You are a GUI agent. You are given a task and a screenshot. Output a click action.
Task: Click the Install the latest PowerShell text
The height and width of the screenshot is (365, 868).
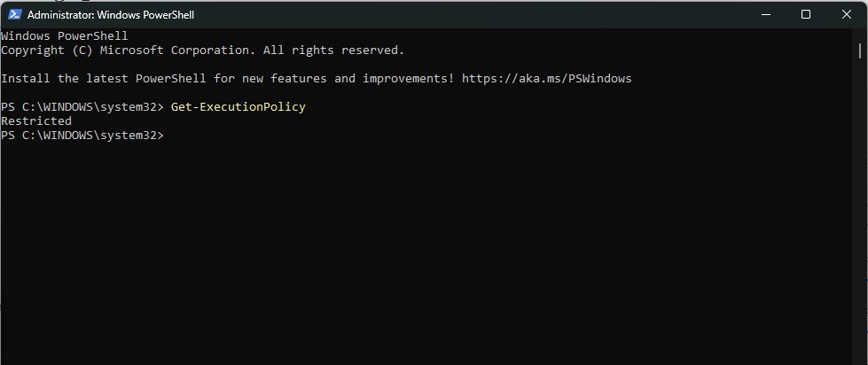(x=104, y=79)
